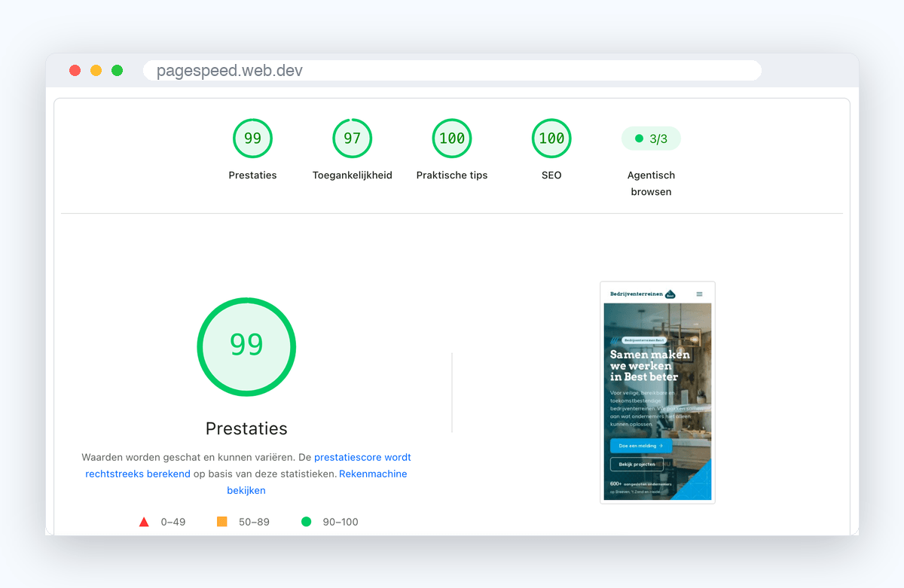904x588 pixels.
Task: Click 'Doe een melding' button in thumbnail
Action: pos(641,446)
